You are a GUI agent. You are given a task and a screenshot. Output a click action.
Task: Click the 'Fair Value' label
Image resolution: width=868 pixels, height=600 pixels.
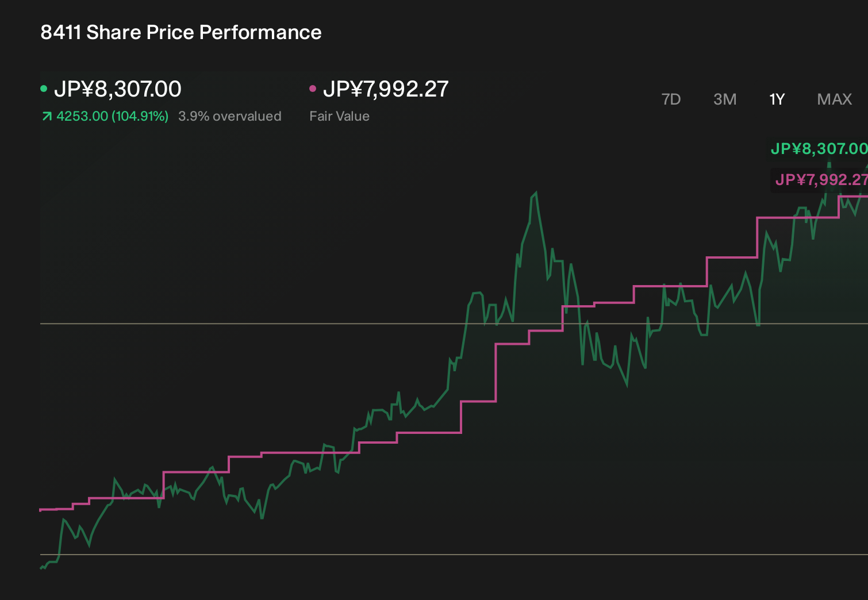339,116
